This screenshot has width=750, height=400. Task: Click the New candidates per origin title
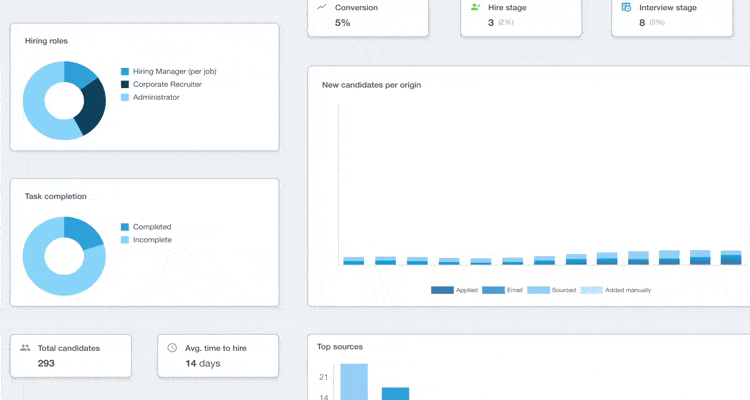pos(372,85)
